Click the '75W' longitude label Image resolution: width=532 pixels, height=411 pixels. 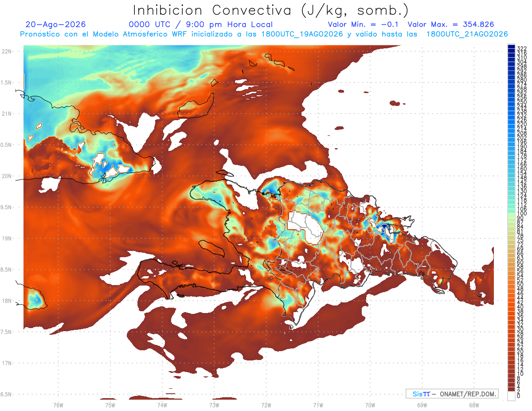coord(110,405)
